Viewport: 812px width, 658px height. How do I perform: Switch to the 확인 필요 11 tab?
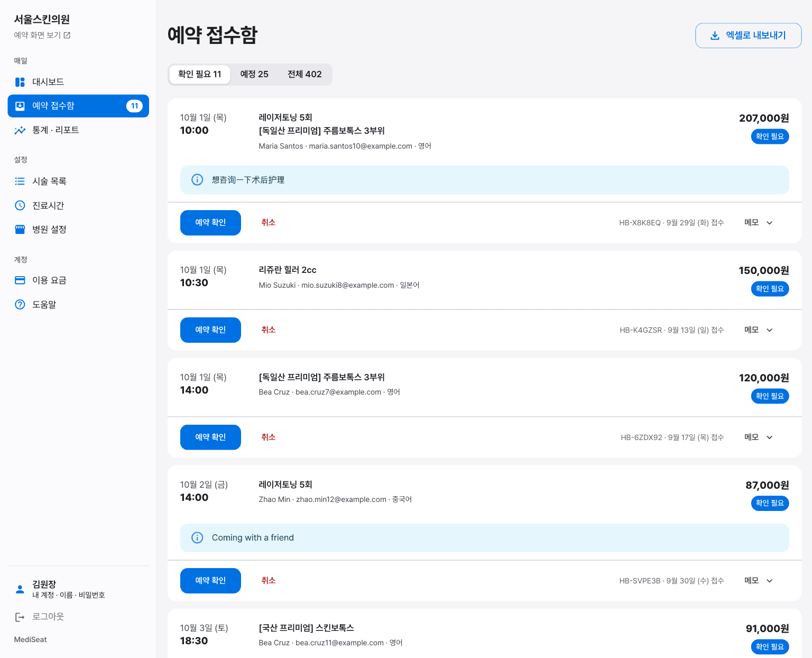(200, 75)
